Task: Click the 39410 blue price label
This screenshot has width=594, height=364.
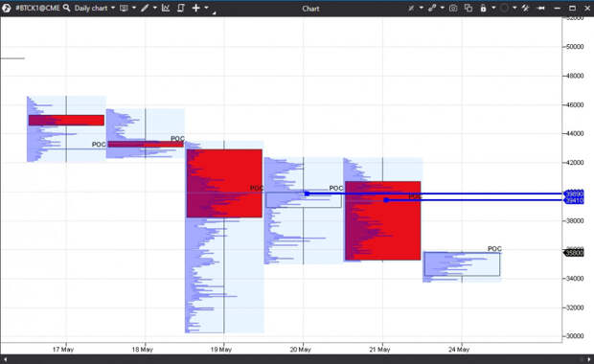Action: point(574,200)
